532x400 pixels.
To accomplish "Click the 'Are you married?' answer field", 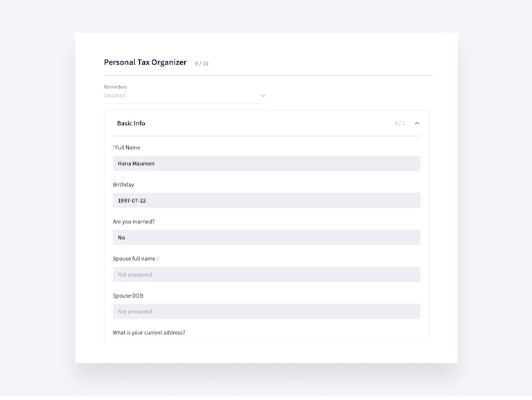I will click(x=266, y=237).
